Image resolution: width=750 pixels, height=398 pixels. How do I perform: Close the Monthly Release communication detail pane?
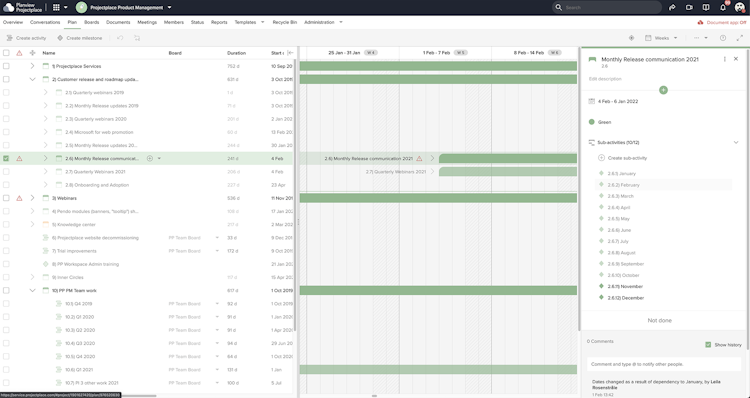pyautogui.click(x=736, y=59)
